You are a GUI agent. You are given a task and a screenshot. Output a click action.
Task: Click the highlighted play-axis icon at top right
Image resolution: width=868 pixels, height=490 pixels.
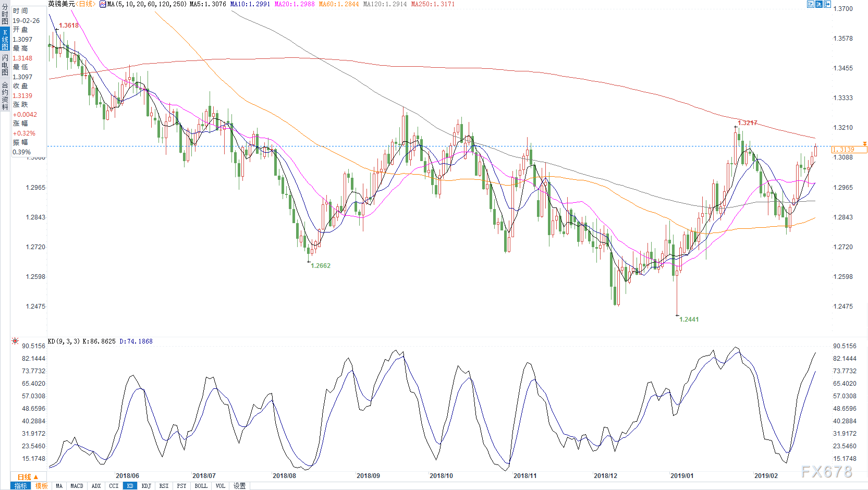coord(819,4)
